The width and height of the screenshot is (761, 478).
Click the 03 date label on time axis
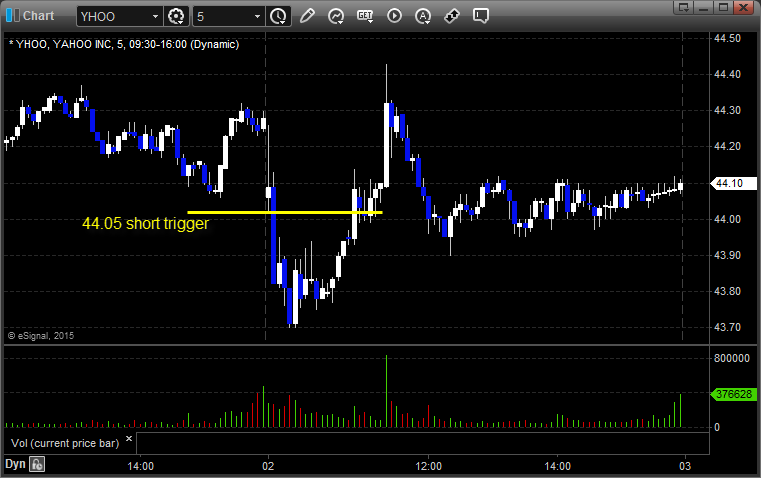tap(685, 466)
